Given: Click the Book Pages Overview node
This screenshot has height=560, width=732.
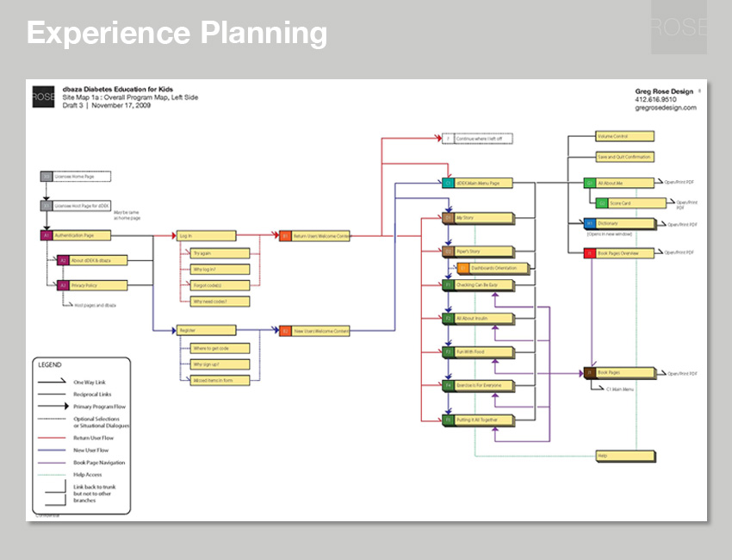Looking at the screenshot, I should point(619,253).
